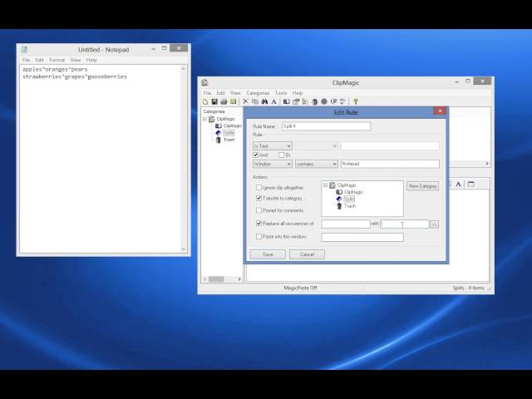Click the Cancel button in Edit Rule

point(307,254)
